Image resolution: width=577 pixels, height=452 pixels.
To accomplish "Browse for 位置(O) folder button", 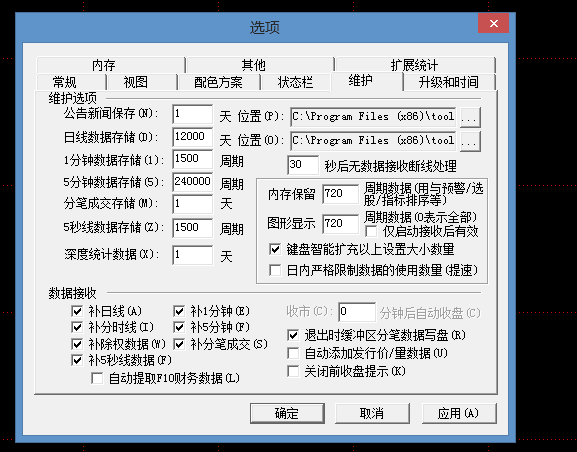I will click(x=470, y=141).
